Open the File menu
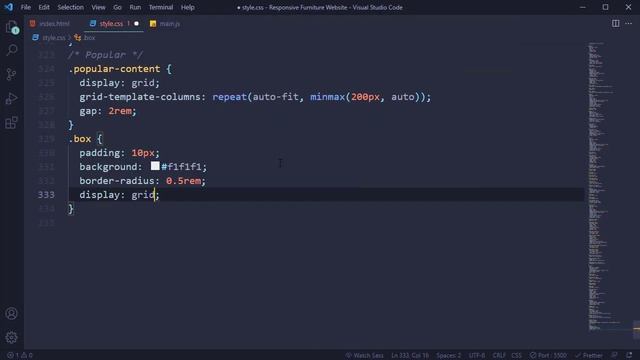The width and height of the screenshot is (640, 360). 26,7
